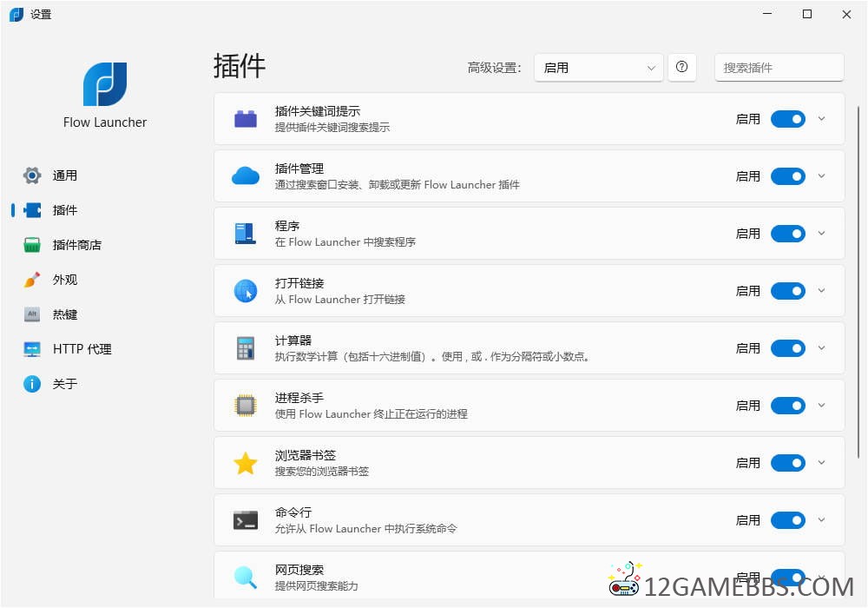868x608 pixels.
Task: Toggle the 程序 plugin switch
Action: tap(788, 234)
